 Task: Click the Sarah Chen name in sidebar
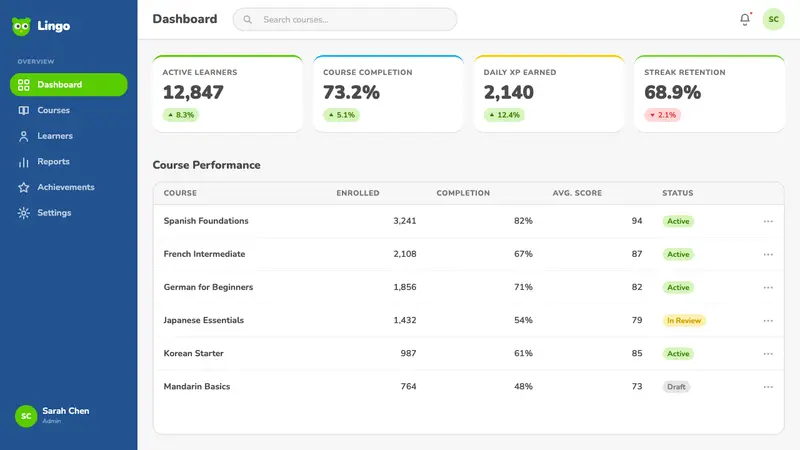(66, 411)
